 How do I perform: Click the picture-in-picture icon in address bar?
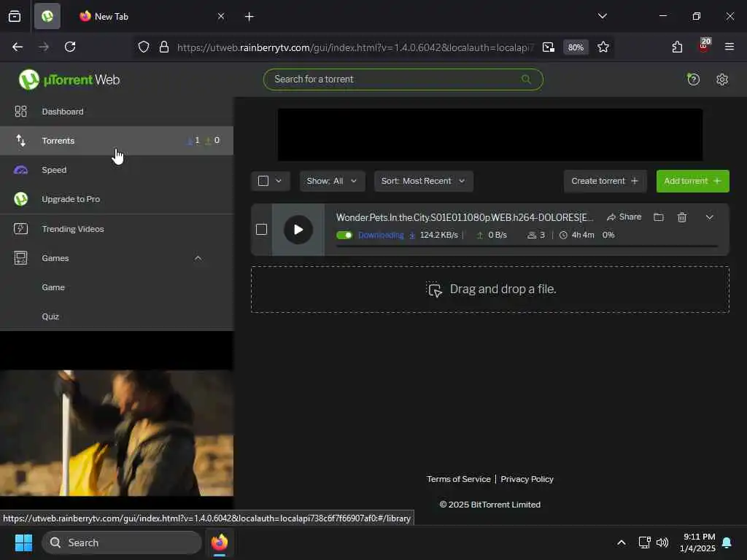pyautogui.click(x=549, y=47)
